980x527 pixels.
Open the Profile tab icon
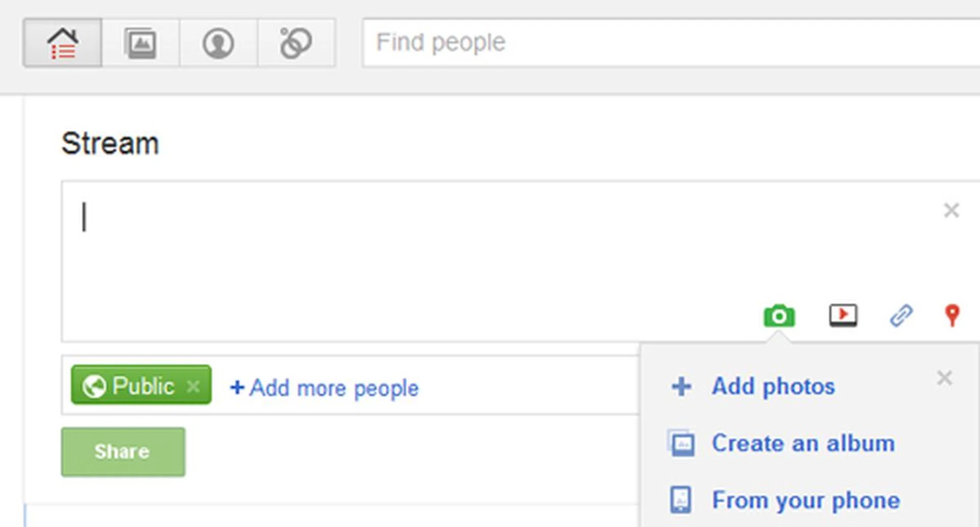(218, 43)
